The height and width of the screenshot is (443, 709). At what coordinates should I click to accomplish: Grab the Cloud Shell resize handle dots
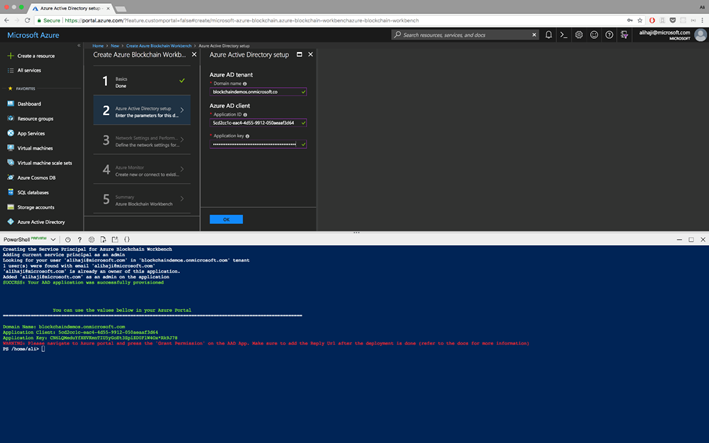pos(357,232)
